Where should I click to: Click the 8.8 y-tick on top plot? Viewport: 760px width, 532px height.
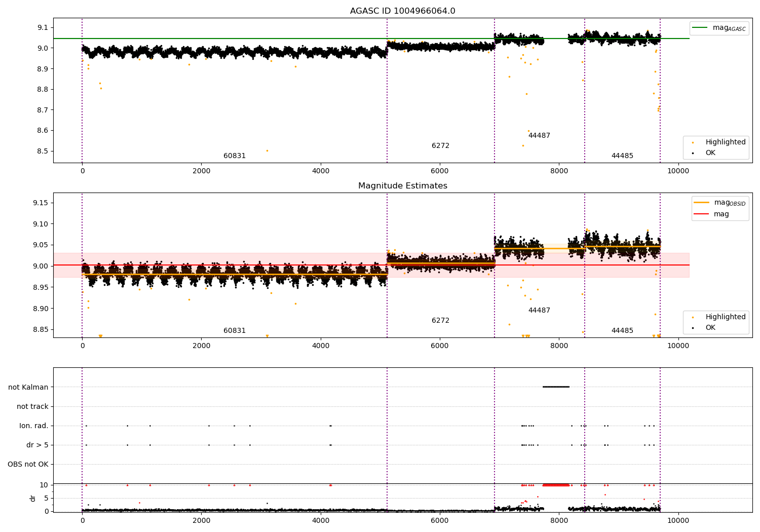coord(42,89)
